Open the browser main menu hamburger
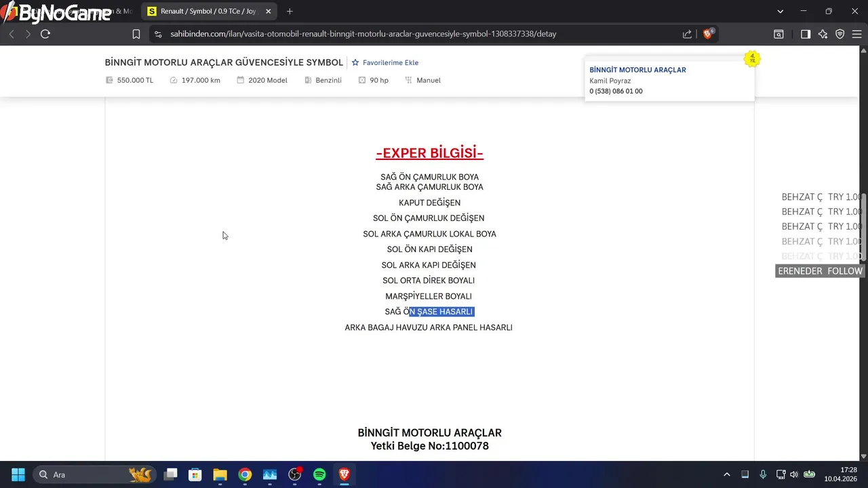Image resolution: width=868 pixels, height=488 pixels. click(x=856, y=34)
